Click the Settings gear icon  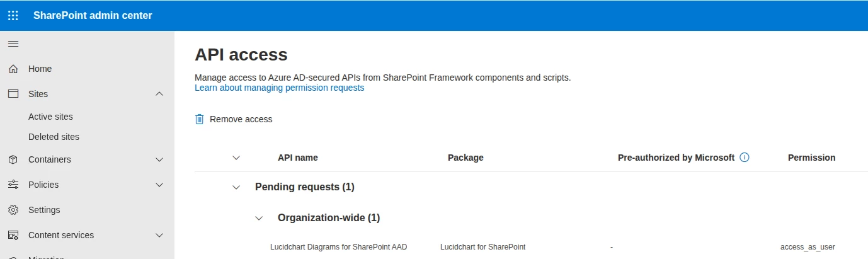13,210
